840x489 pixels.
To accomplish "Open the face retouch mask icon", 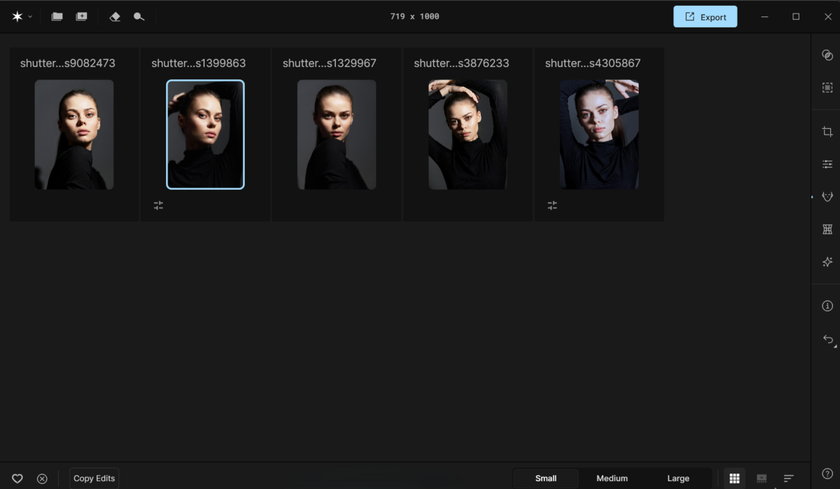I will (827, 197).
